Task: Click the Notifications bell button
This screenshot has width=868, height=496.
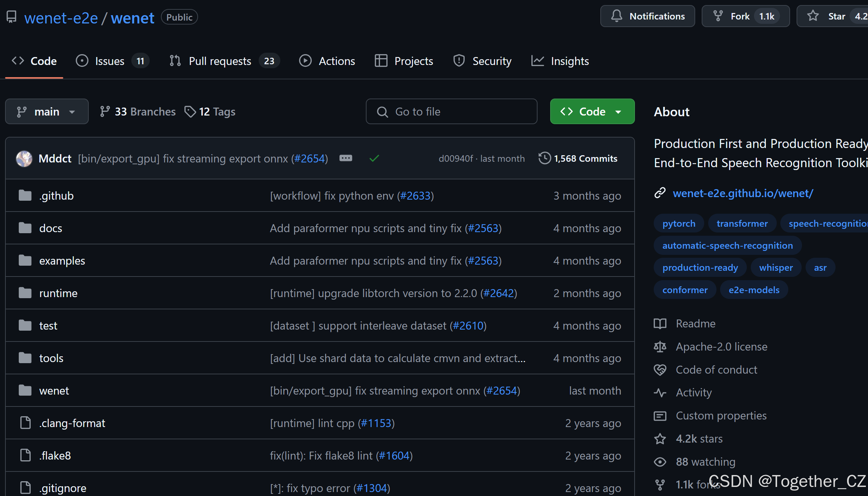Action: 648,16
